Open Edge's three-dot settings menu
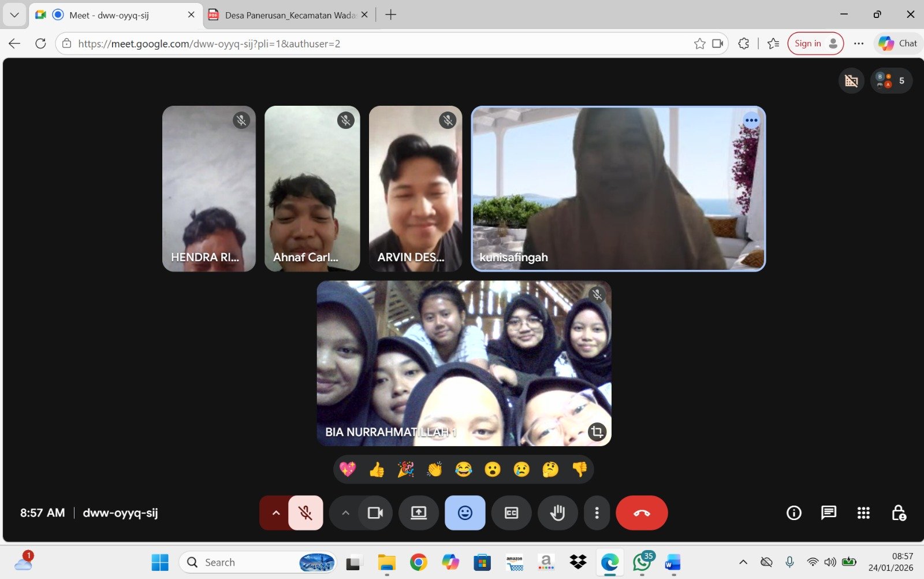Image resolution: width=924 pixels, height=579 pixels. pyautogui.click(x=859, y=43)
